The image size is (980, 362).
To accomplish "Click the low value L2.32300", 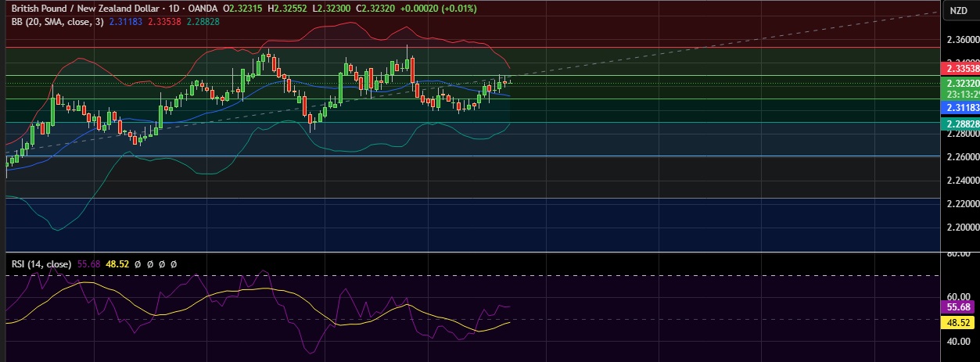I will coord(331,8).
